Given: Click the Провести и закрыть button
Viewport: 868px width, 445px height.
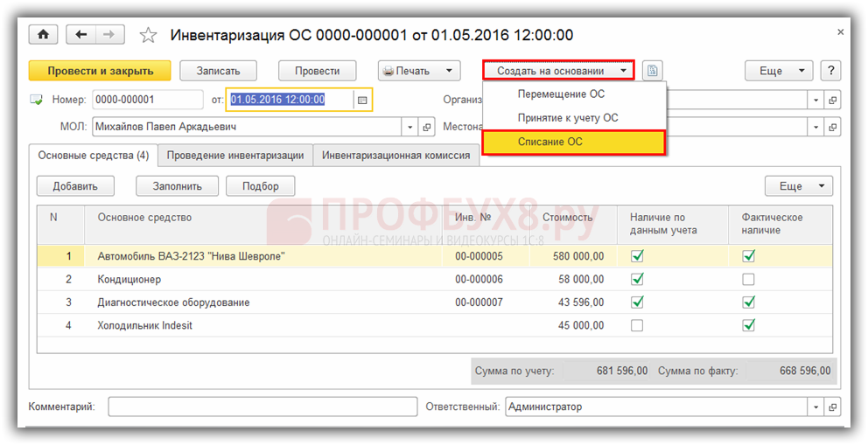Looking at the screenshot, I should (x=101, y=71).
